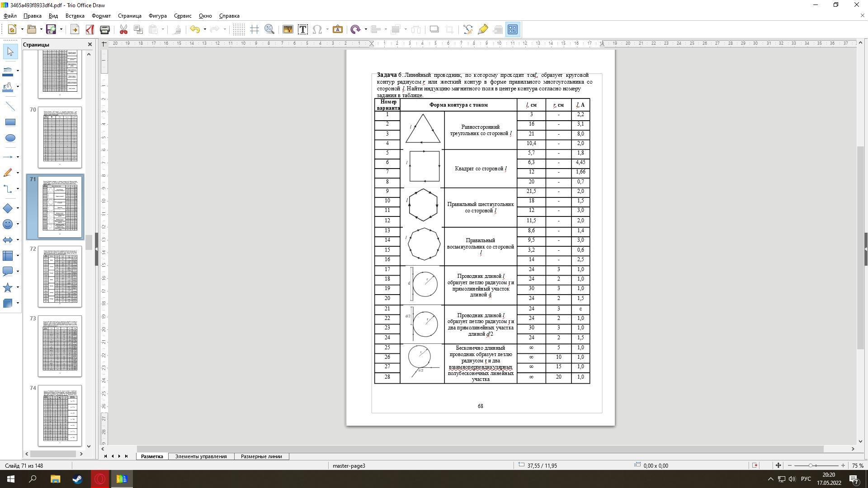Open the Фигура menu
Image resolution: width=868 pixels, height=488 pixels.
tap(157, 16)
